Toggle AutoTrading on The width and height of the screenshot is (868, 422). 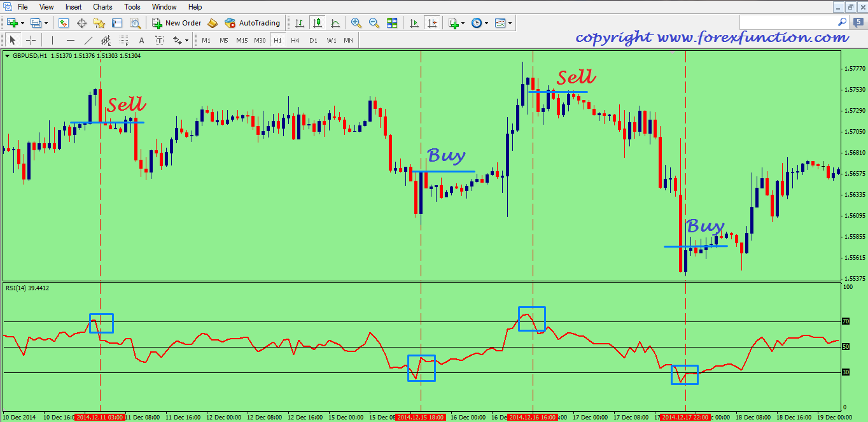pos(253,23)
